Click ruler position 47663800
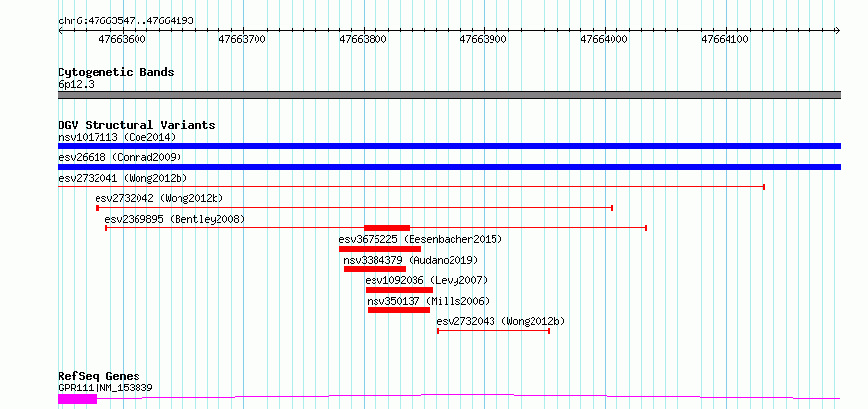This screenshot has width=868, height=409. click(363, 39)
